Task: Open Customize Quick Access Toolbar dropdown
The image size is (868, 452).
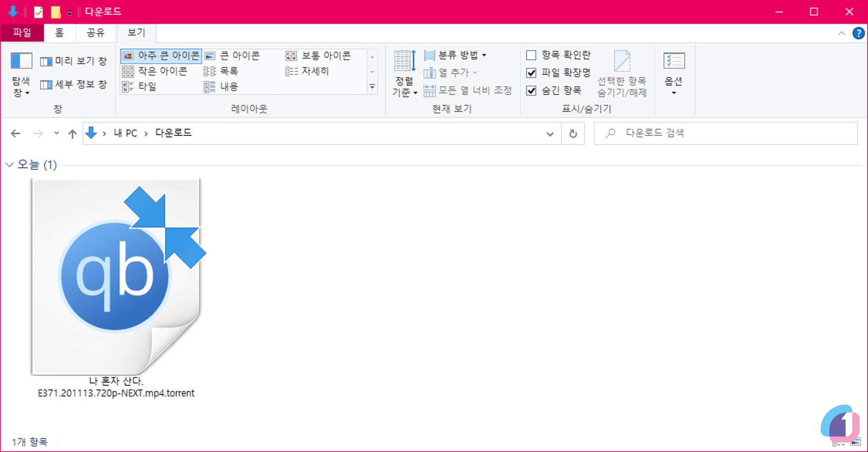Action: pyautogui.click(x=70, y=12)
